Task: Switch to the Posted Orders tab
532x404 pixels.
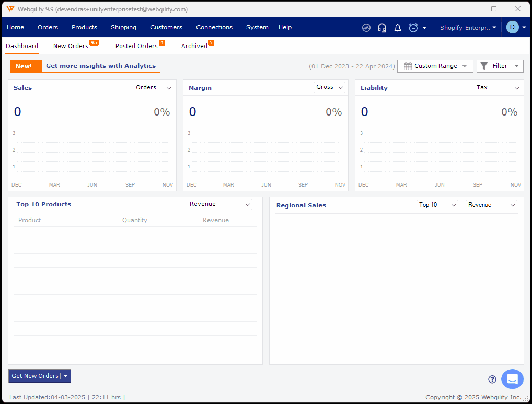Action: click(x=136, y=45)
